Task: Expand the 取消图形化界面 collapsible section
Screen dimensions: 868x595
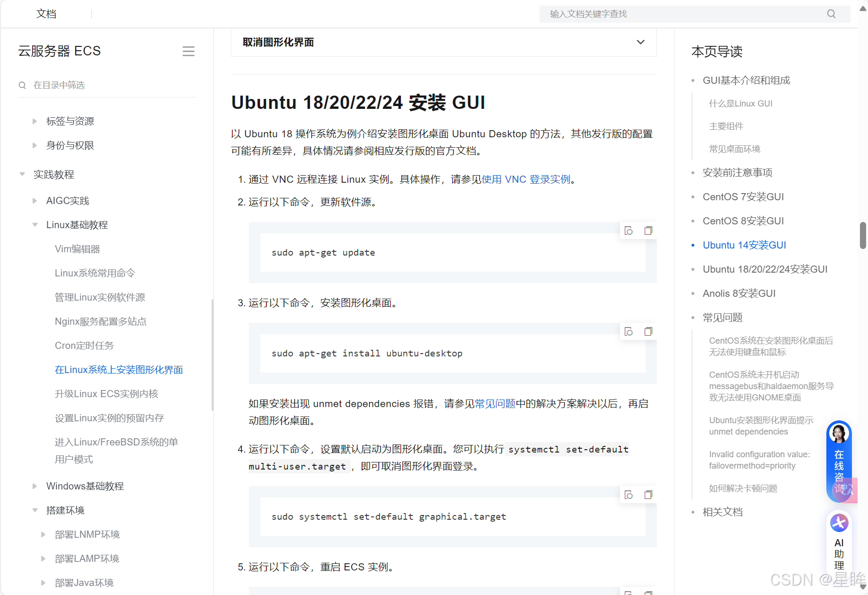Action: coord(640,42)
